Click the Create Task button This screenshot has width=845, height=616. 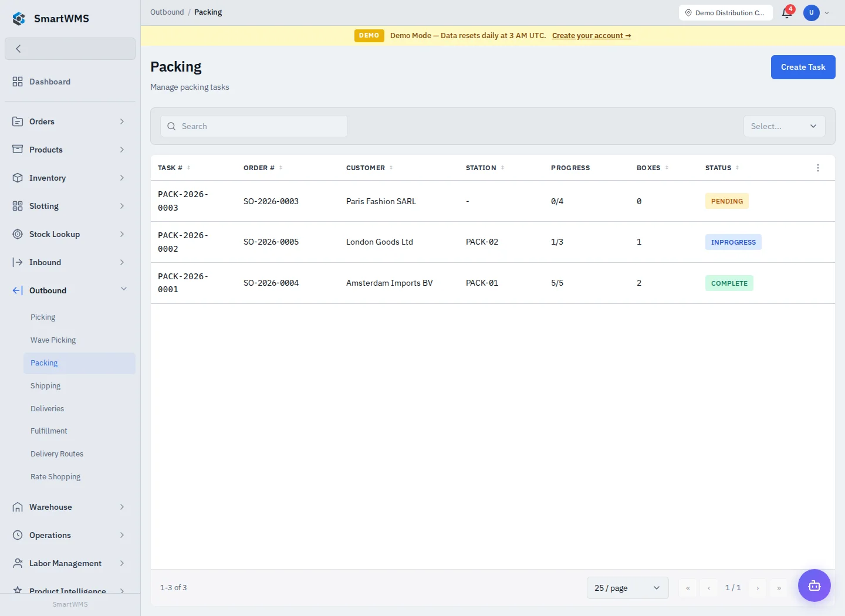tap(803, 67)
